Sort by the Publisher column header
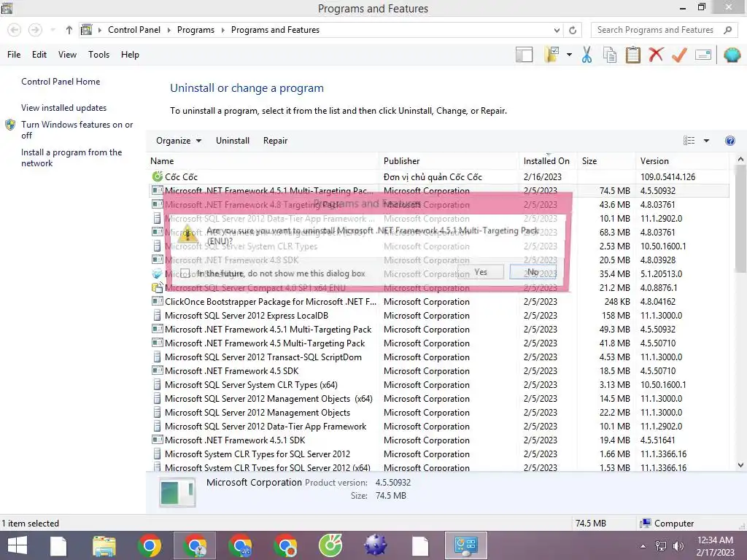This screenshot has width=747, height=560. click(449, 161)
